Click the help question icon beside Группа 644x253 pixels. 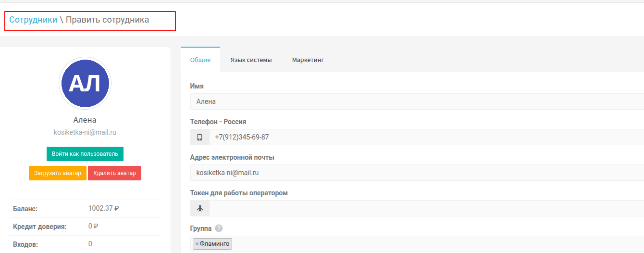(x=219, y=228)
